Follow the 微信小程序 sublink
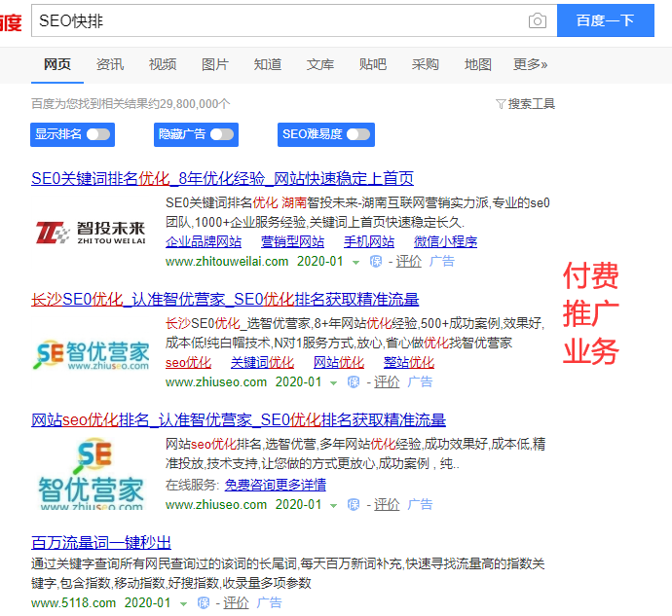The image size is (672, 616). pos(446,241)
